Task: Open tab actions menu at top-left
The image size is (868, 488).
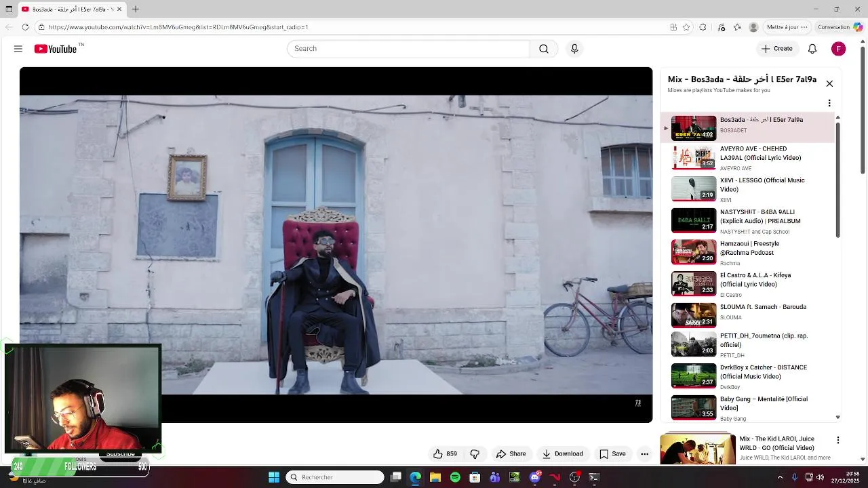Action: (9, 9)
